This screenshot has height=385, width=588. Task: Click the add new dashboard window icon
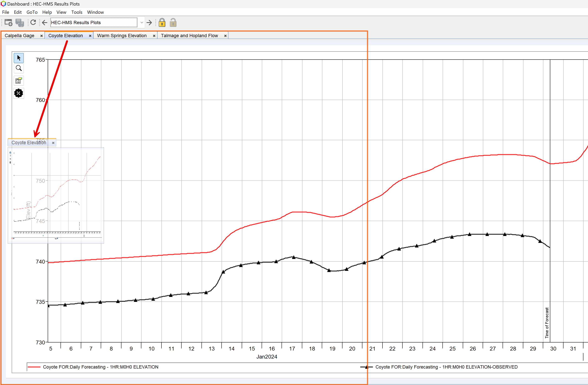click(x=8, y=22)
